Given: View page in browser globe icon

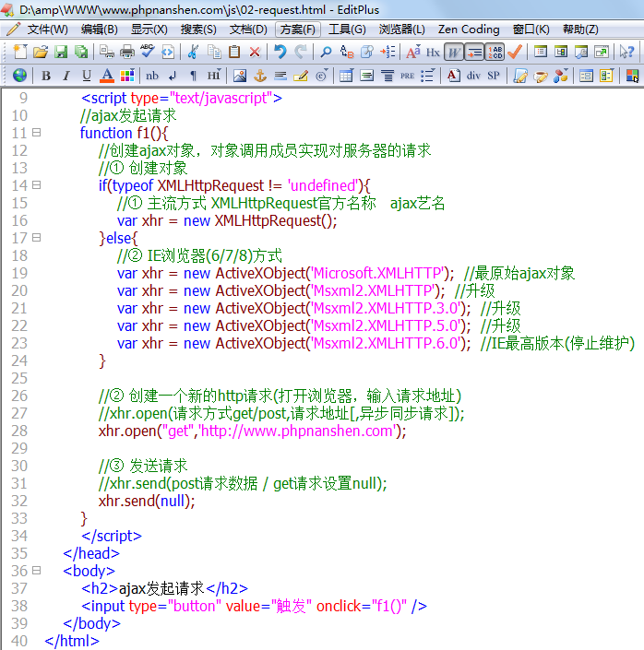Looking at the screenshot, I should [x=19, y=76].
